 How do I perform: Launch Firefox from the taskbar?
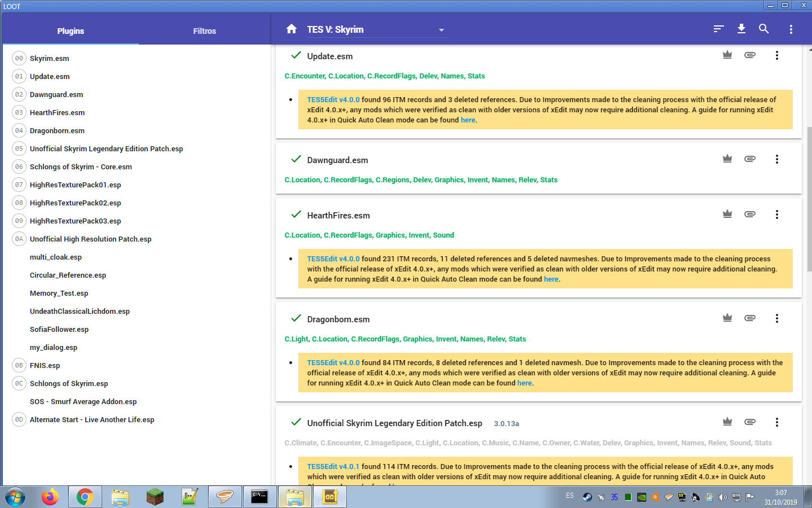(x=50, y=497)
